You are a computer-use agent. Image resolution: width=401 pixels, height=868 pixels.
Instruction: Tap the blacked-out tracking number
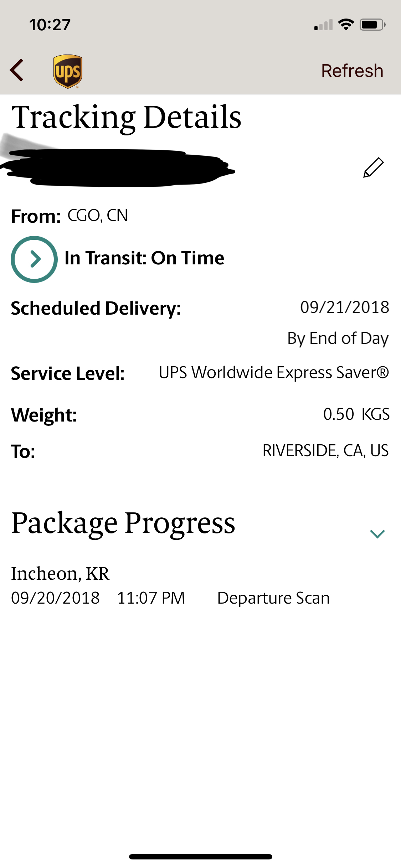pos(118,167)
